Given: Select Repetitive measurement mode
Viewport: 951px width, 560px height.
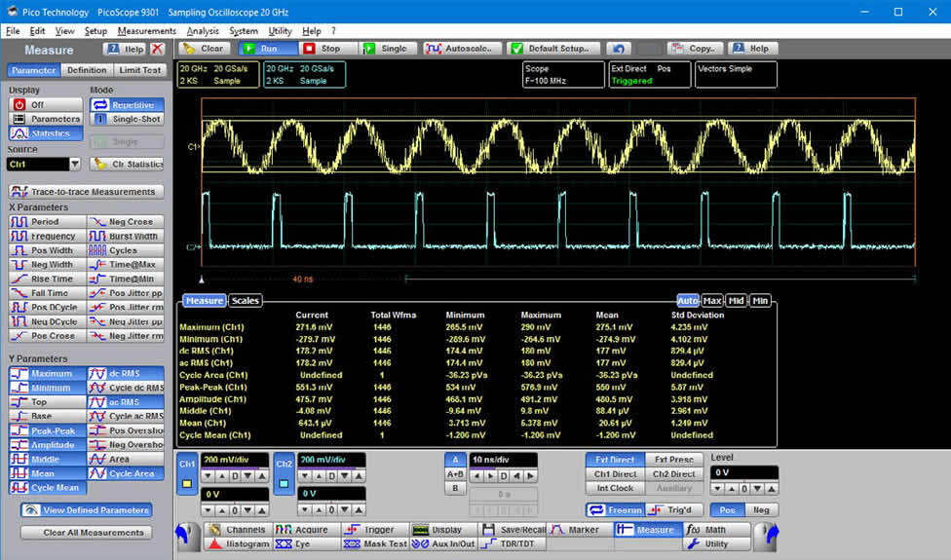Looking at the screenshot, I should tap(128, 105).
